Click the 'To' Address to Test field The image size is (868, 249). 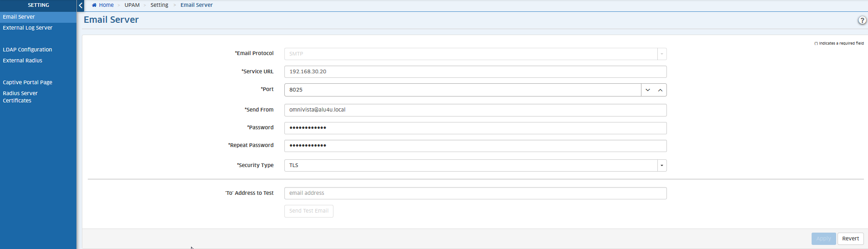tap(475, 193)
